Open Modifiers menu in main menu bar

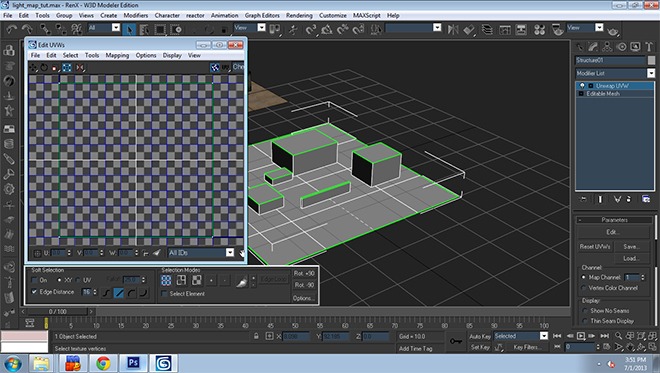pos(136,15)
